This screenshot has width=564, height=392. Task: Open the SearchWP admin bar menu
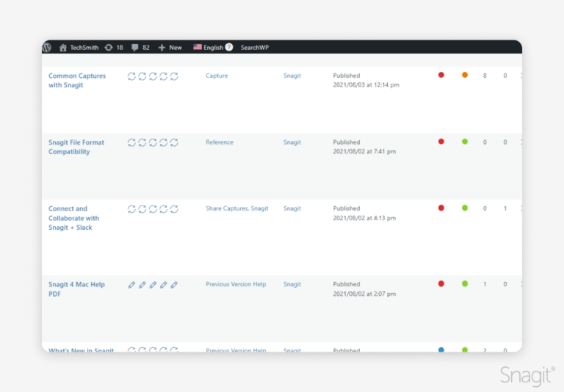coord(255,48)
